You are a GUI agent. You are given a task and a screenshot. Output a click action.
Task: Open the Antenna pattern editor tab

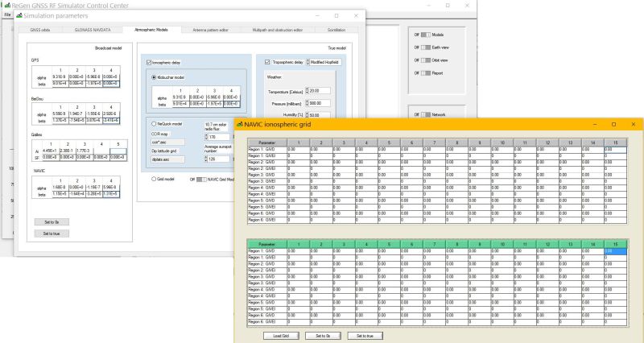pyautogui.click(x=213, y=29)
